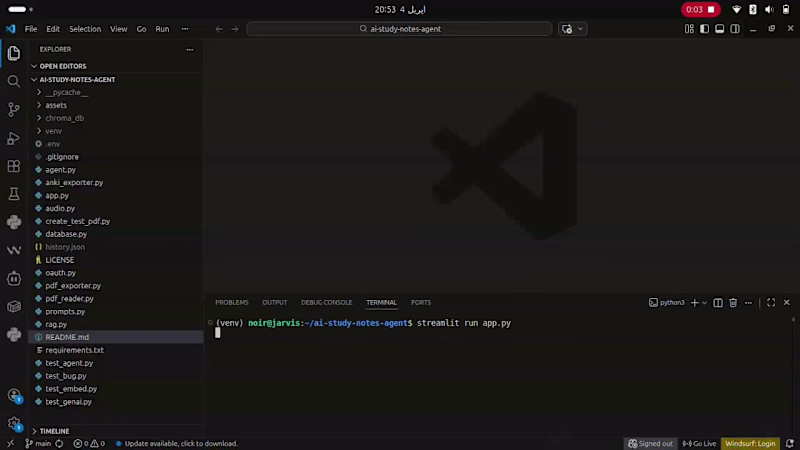
Task: Click errors and warnings count in status bar
Action: pos(89,443)
